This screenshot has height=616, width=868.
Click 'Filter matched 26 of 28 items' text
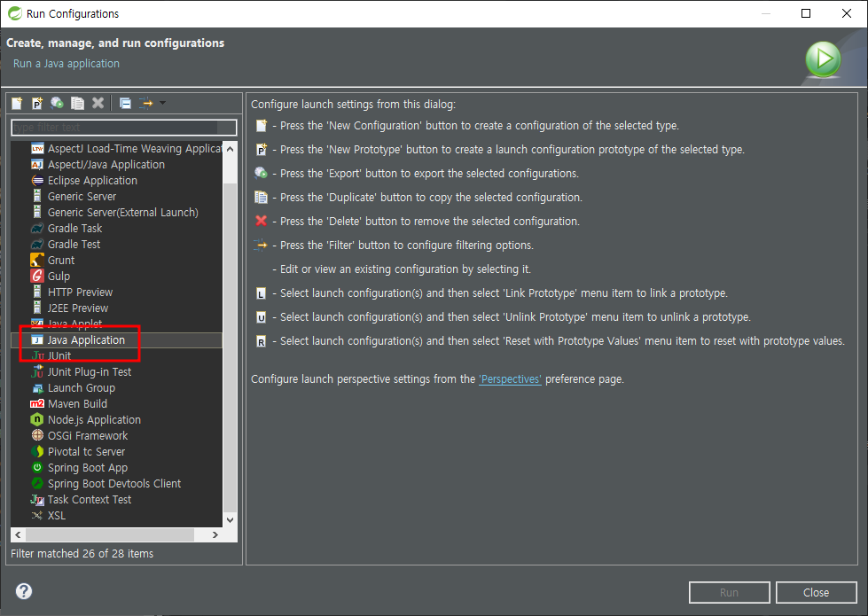[x=82, y=553]
